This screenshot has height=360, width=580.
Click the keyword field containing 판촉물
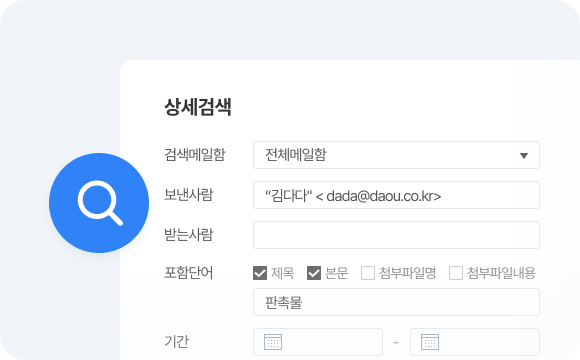coord(396,302)
